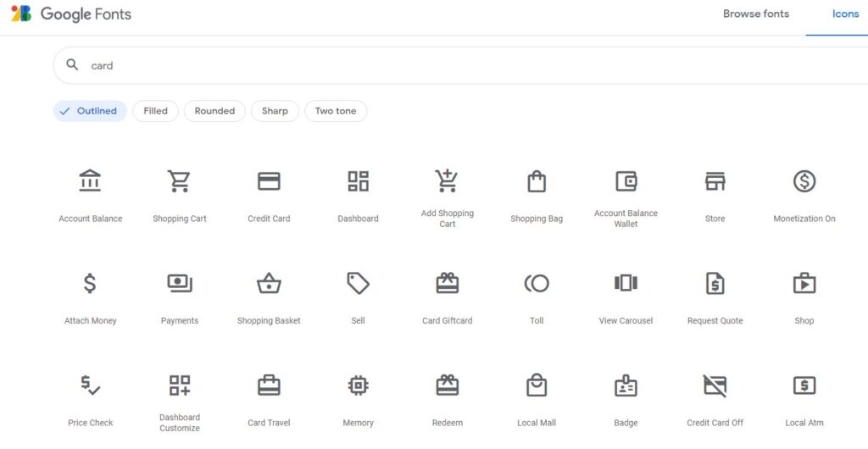Focus the icon search field containing 'card'
The width and height of the screenshot is (868, 449).
tap(460, 65)
